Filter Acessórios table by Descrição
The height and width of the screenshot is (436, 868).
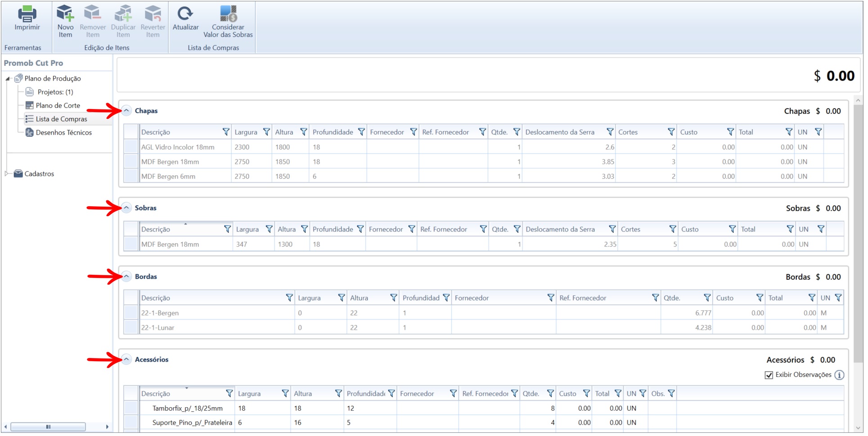(x=229, y=394)
